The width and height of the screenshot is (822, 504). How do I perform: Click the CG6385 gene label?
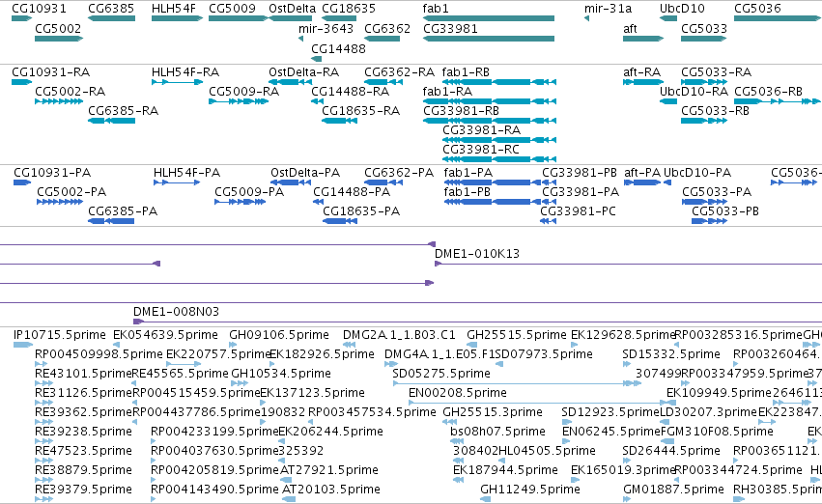pos(111,9)
